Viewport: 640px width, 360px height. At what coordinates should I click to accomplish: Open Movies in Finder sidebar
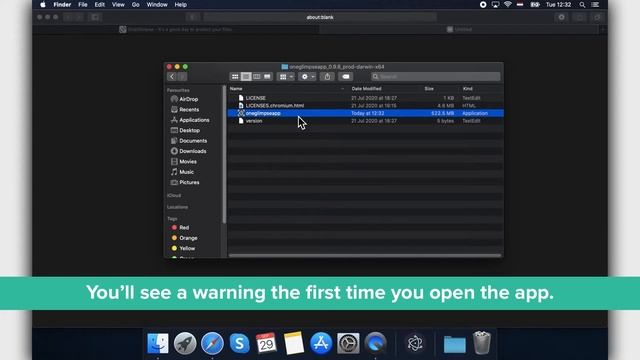(184, 162)
